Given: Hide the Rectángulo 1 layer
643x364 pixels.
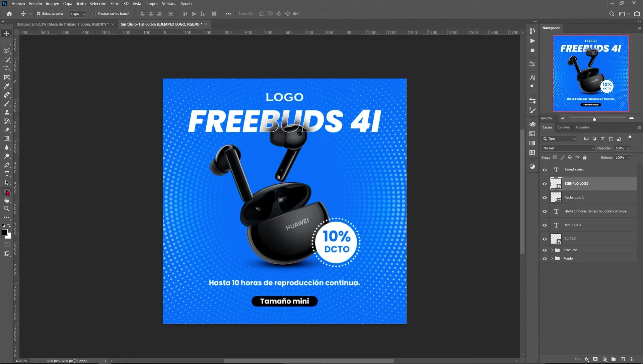Looking at the screenshot, I should pyautogui.click(x=545, y=198).
